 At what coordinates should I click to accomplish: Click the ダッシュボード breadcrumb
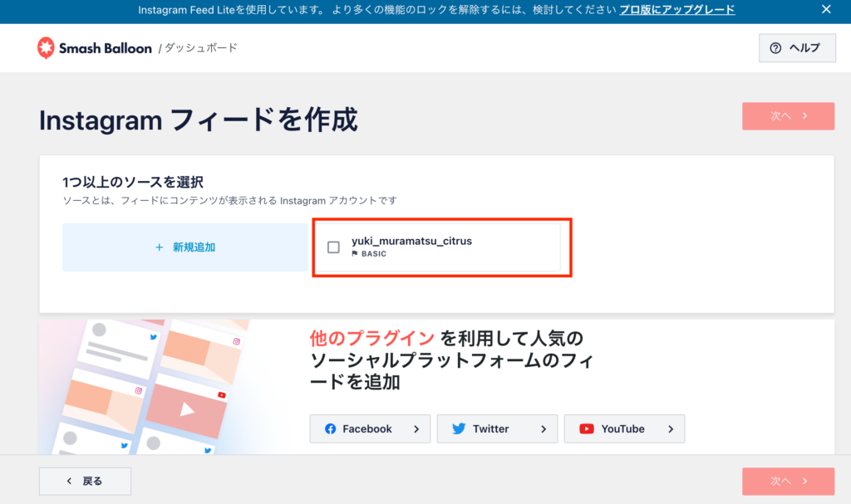[x=201, y=48]
